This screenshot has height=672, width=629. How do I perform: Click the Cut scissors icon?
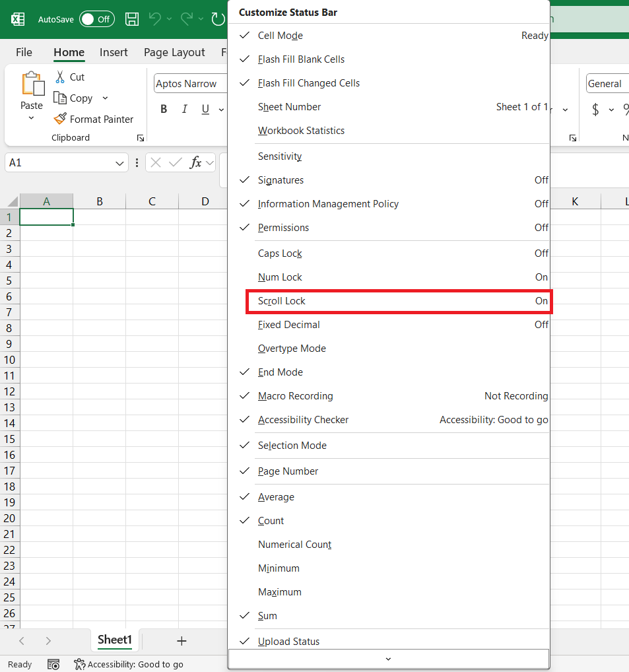(x=59, y=77)
